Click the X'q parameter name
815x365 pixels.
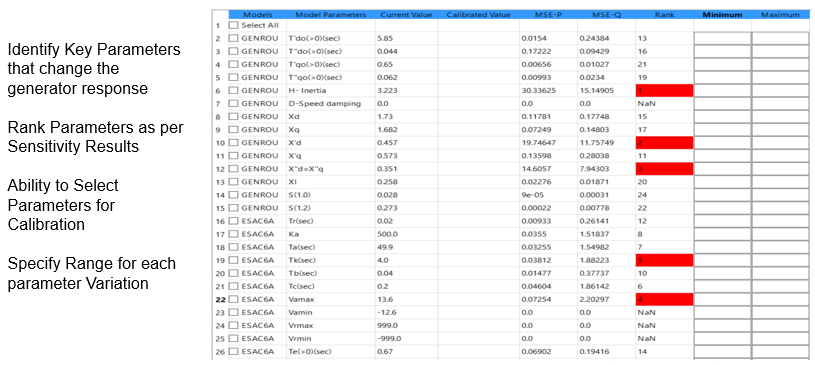click(294, 155)
